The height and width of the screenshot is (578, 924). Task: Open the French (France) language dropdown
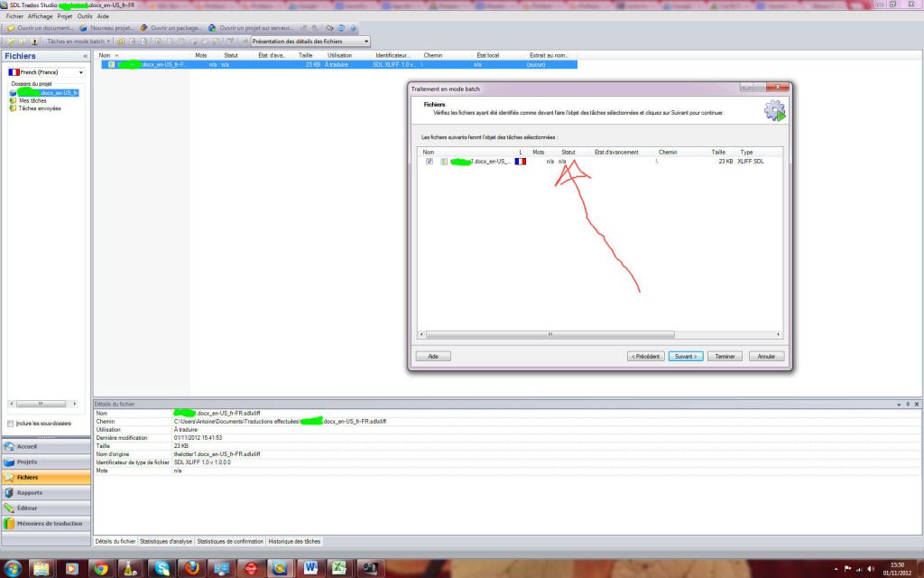click(46, 72)
